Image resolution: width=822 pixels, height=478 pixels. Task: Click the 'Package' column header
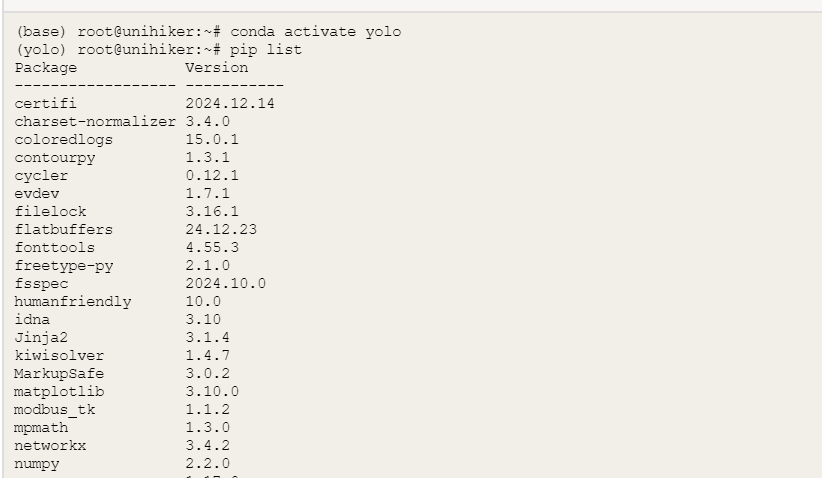click(x=46, y=68)
